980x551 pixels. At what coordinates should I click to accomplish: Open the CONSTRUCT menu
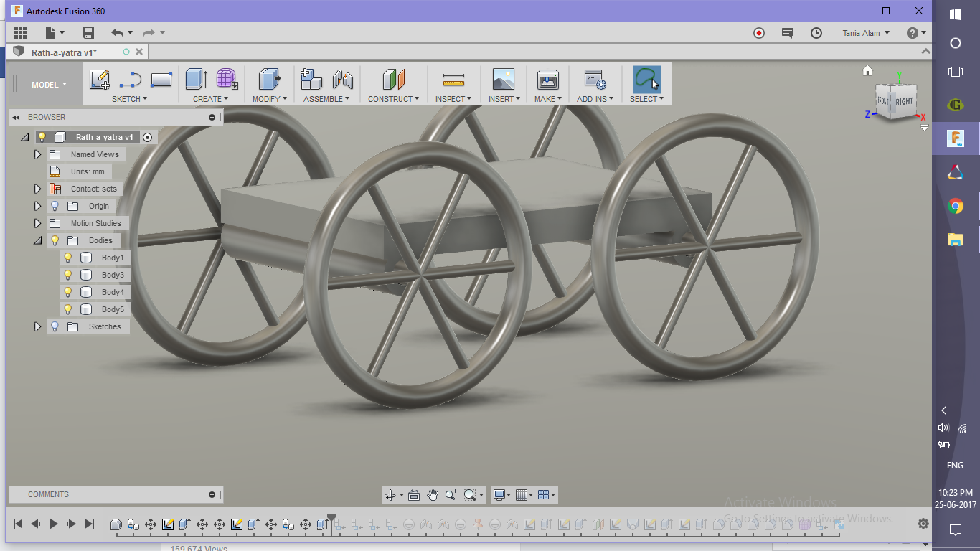pos(393,99)
